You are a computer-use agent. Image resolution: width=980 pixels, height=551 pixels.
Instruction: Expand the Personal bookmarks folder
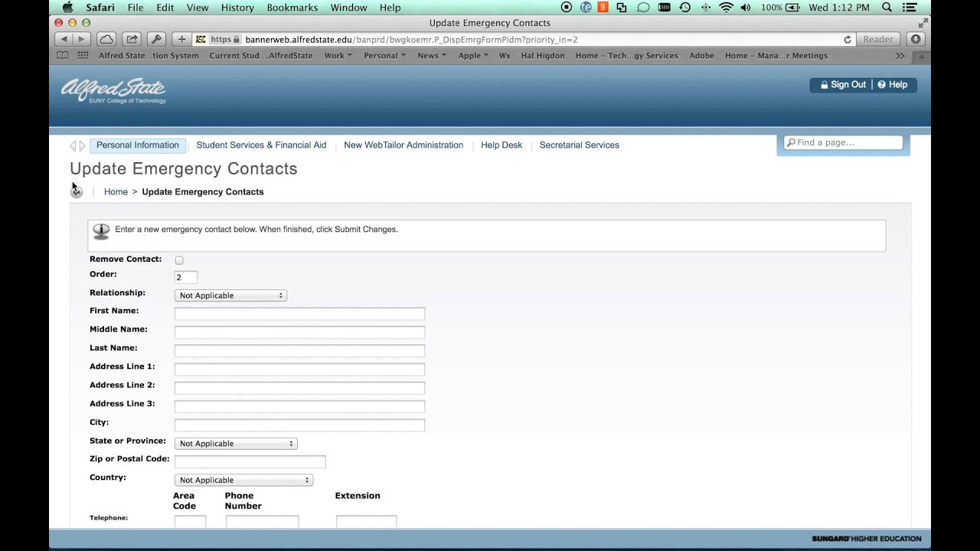pos(384,55)
